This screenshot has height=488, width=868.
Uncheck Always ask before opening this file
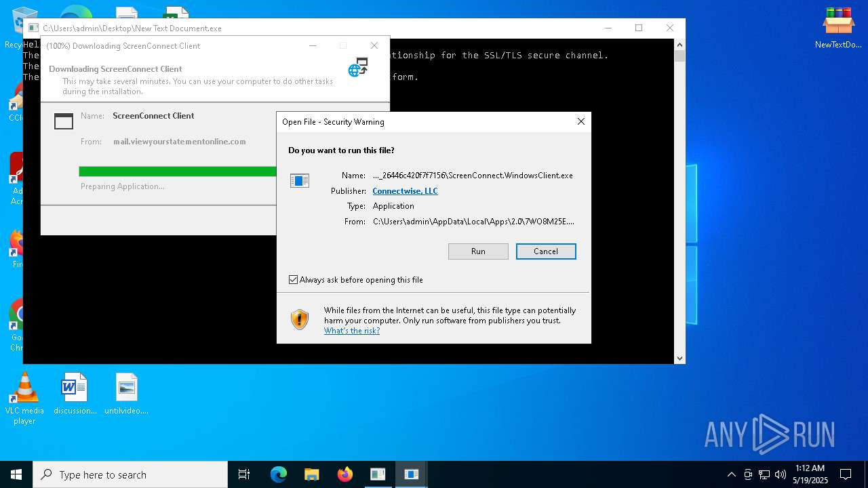(293, 280)
